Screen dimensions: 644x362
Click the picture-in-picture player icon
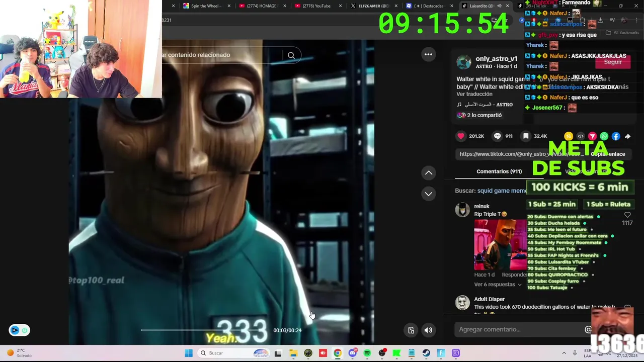click(411, 330)
